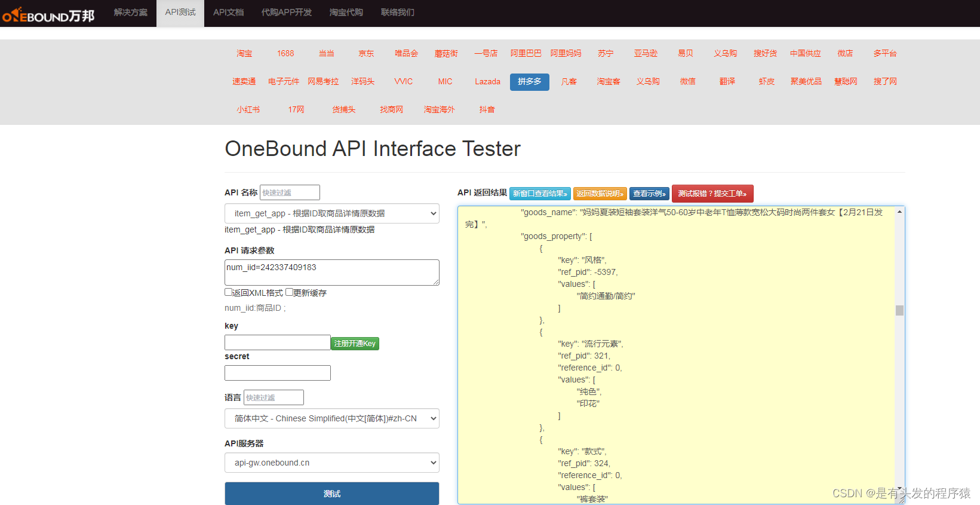Select the 京东 platform link
The width and height of the screenshot is (980, 505).
(366, 53)
